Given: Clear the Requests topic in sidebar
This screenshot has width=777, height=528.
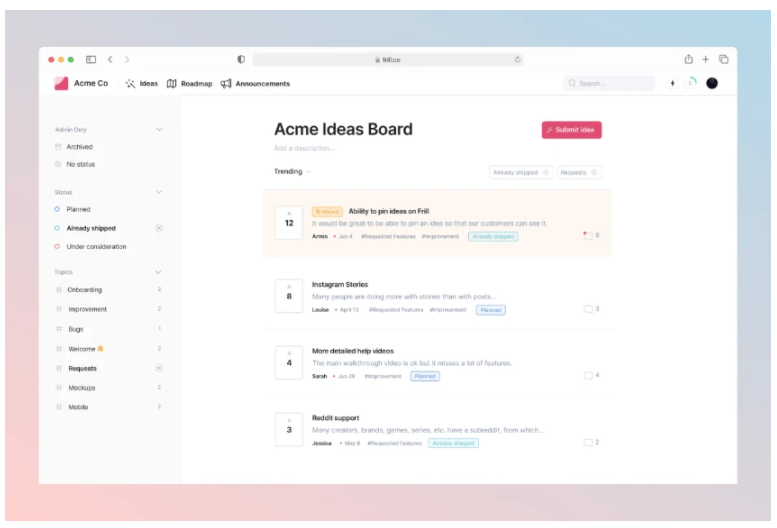Looking at the screenshot, I should 158,368.
